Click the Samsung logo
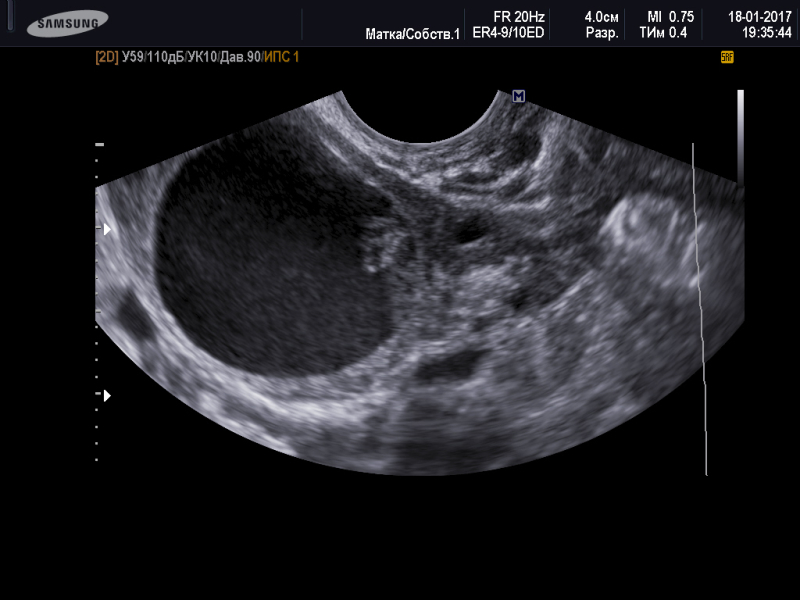The image size is (800, 600). pyautogui.click(x=67, y=23)
